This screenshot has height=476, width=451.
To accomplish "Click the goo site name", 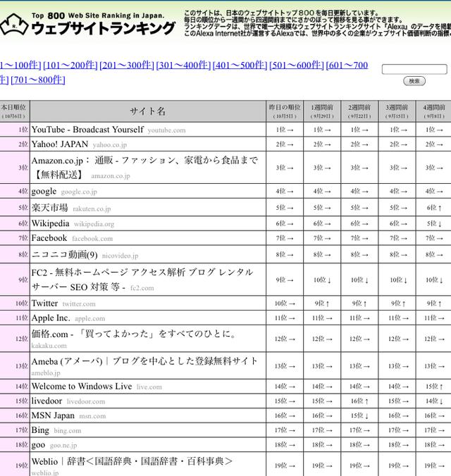I will click(x=38, y=445).
